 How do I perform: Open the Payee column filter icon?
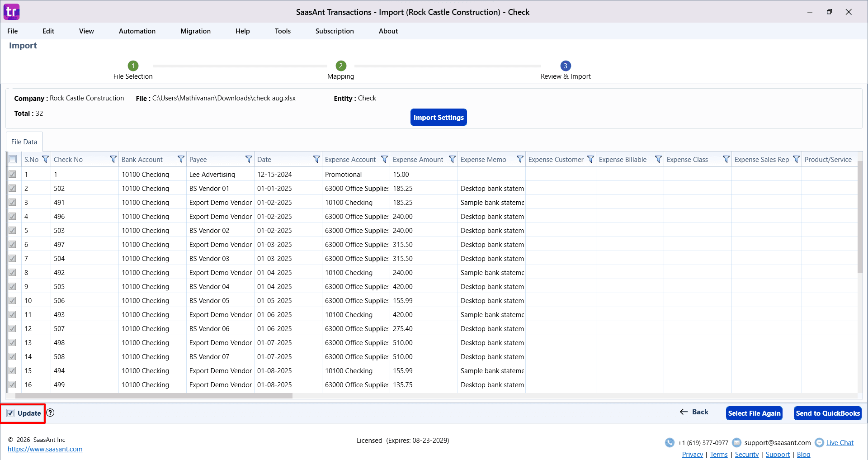(x=249, y=159)
